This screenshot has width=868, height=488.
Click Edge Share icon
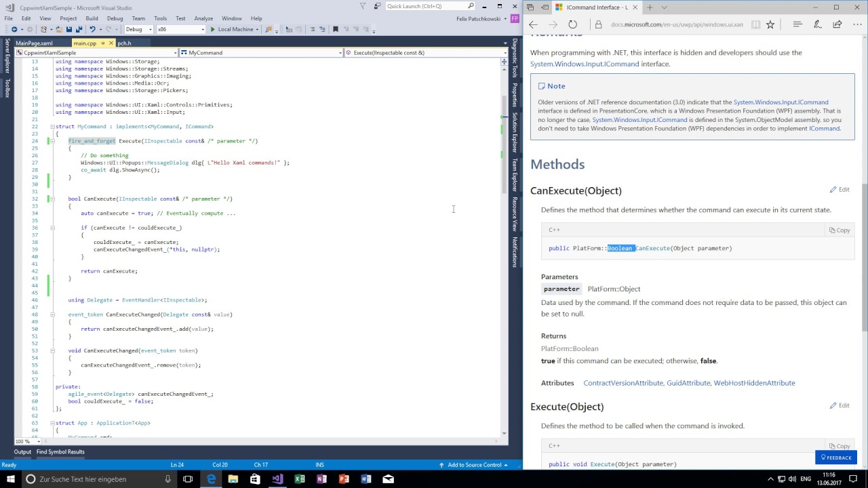[837, 24]
